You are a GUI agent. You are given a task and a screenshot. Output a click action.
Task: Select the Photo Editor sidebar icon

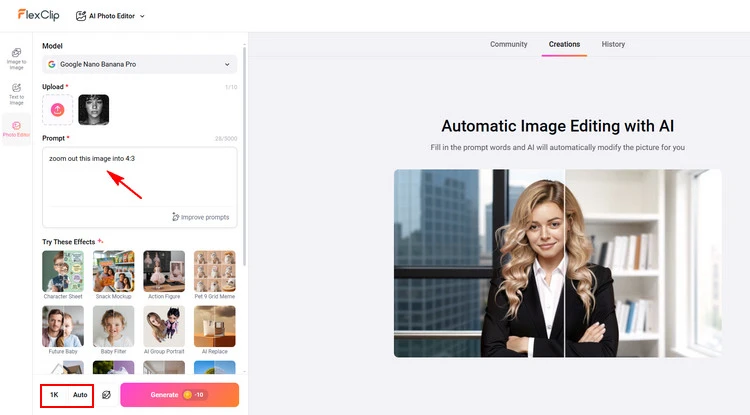point(16,129)
